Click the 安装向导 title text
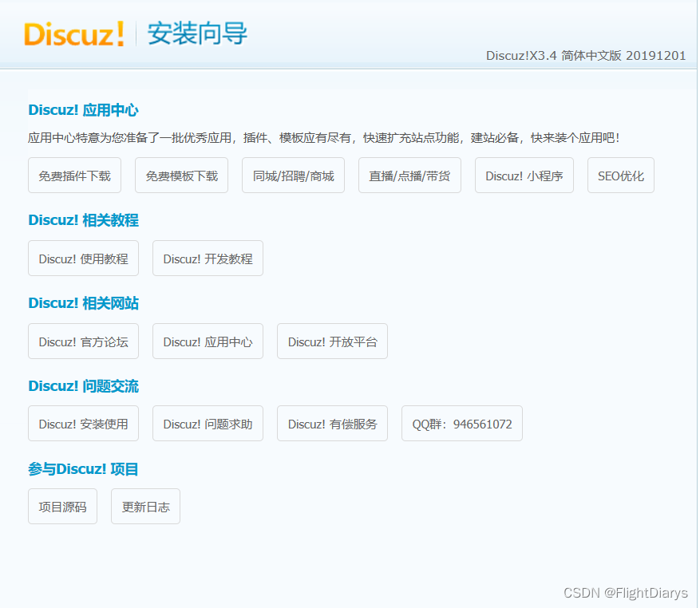The height and width of the screenshot is (608, 700). tap(197, 34)
